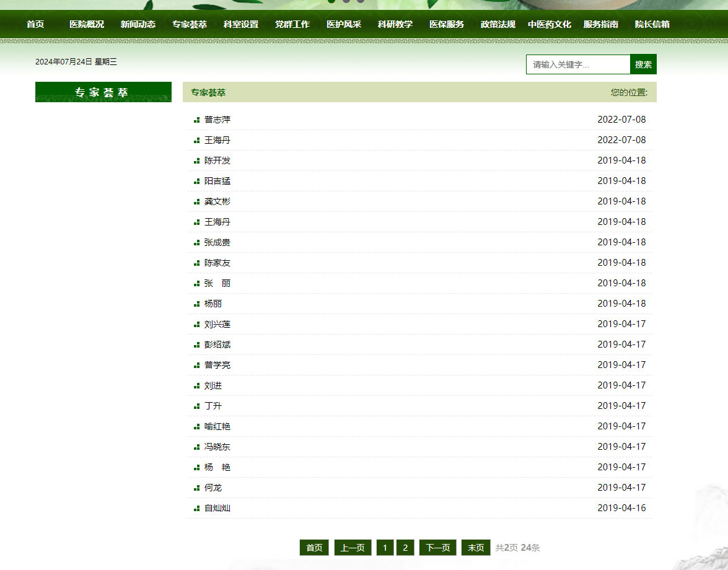Viewport: 728px width, 570px height.
Task: Open 科室设置 menu item
Action: pyautogui.click(x=241, y=24)
